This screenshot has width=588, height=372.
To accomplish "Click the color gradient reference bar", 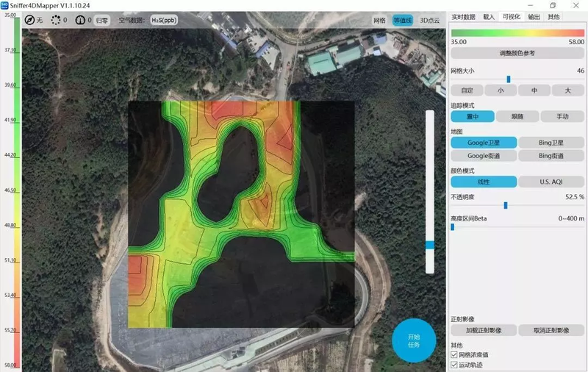I will pos(517,33).
